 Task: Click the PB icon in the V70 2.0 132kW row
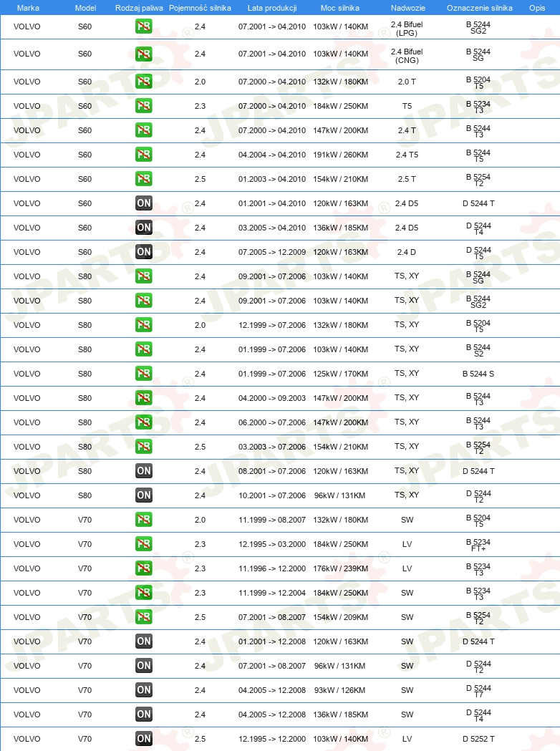click(x=144, y=520)
